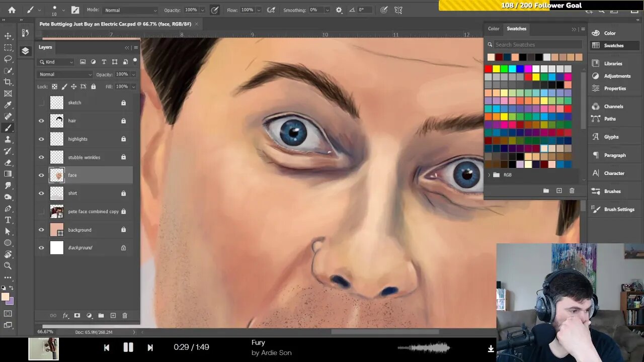Open Layers panel menu
Viewport: 644px width, 362px height.
coord(136,47)
